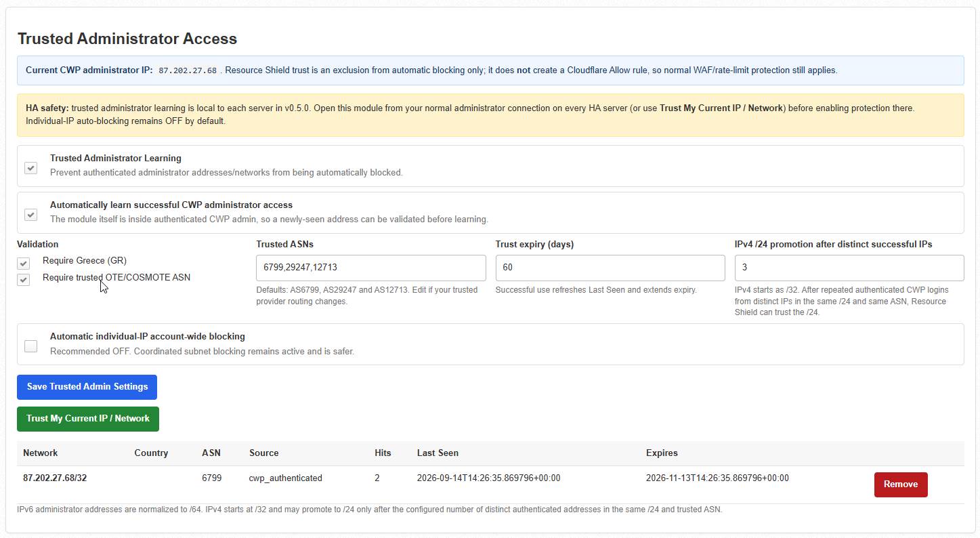Click the Last Seen column header
The width and height of the screenshot is (980, 538).
[x=438, y=453]
